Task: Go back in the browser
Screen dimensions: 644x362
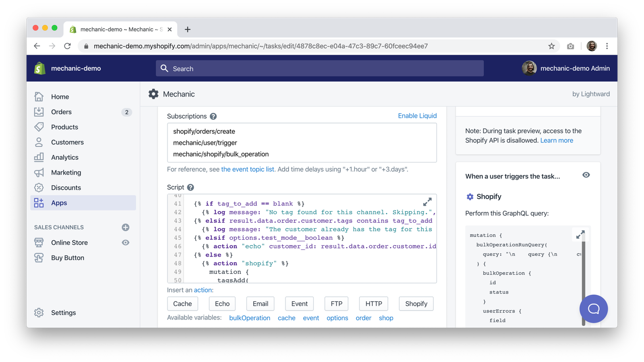Action: point(37,46)
